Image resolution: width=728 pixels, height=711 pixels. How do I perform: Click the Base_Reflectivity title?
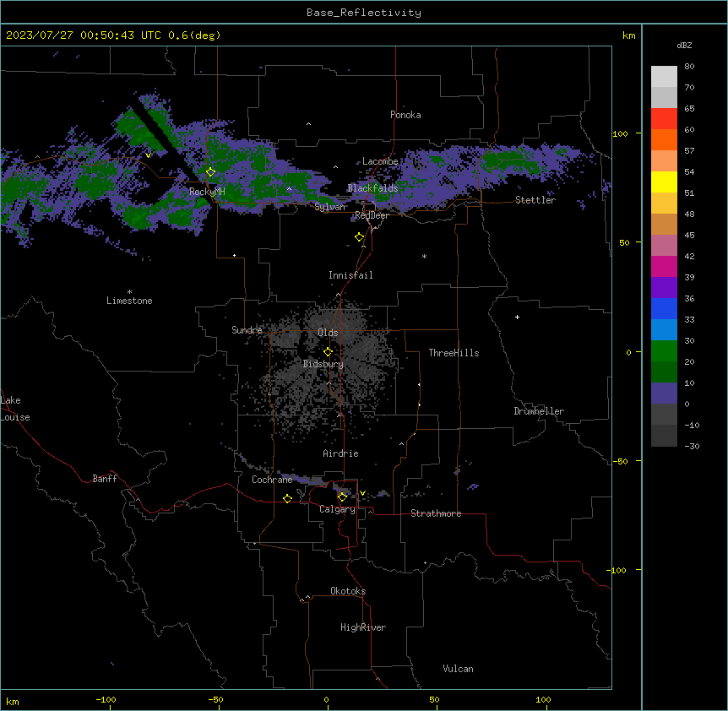pos(364,13)
